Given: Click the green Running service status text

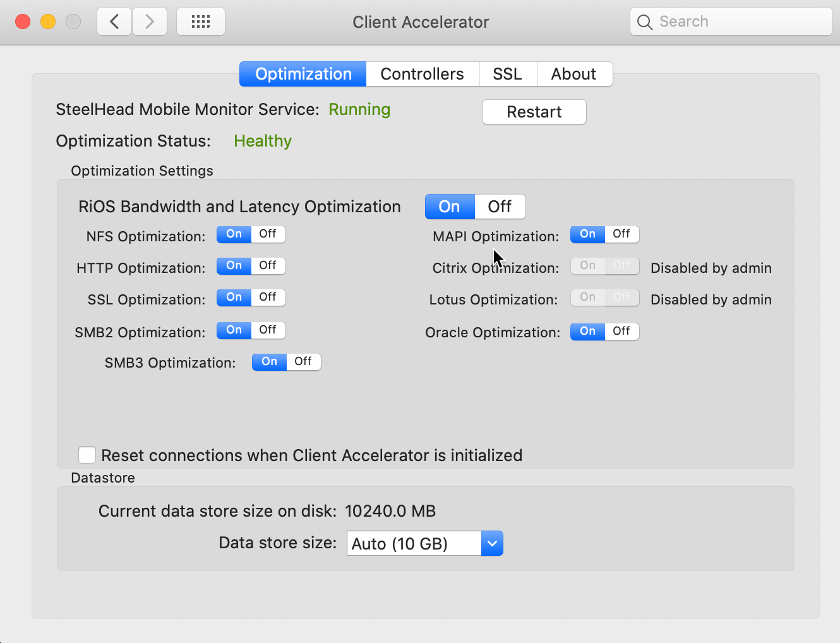Looking at the screenshot, I should click(x=359, y=109).
